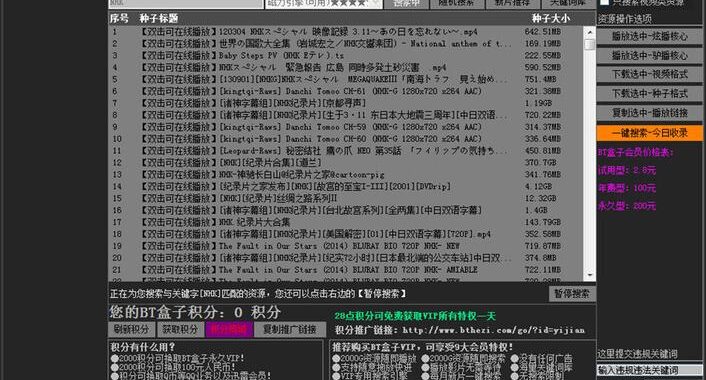Select row 8 东日本大地震三周年 entry
The height and width of the screenshot is (380, 706).
tap(346, 115)
